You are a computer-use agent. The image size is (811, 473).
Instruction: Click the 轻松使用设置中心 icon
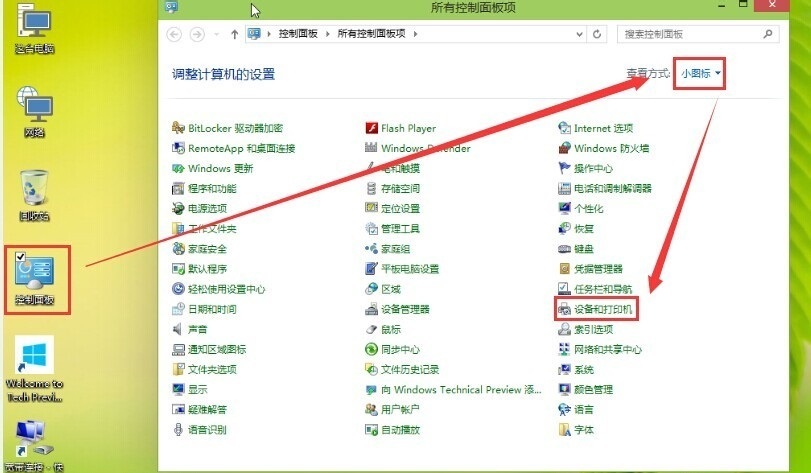[178, 289]
